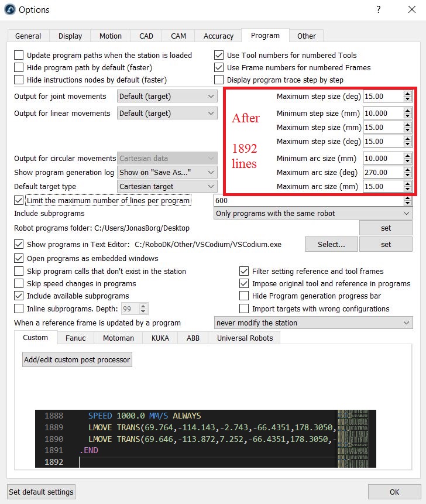Toggle Hide Program generation progress bar
This screenshot has width=426, height=504.
pos(244,296)
